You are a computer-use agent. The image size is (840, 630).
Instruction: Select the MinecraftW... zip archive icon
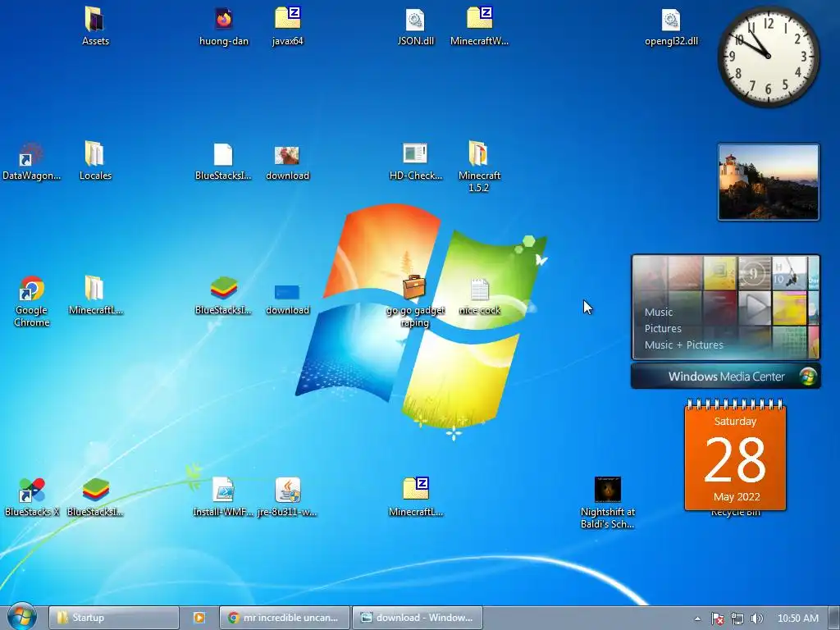tap(479, 18)
